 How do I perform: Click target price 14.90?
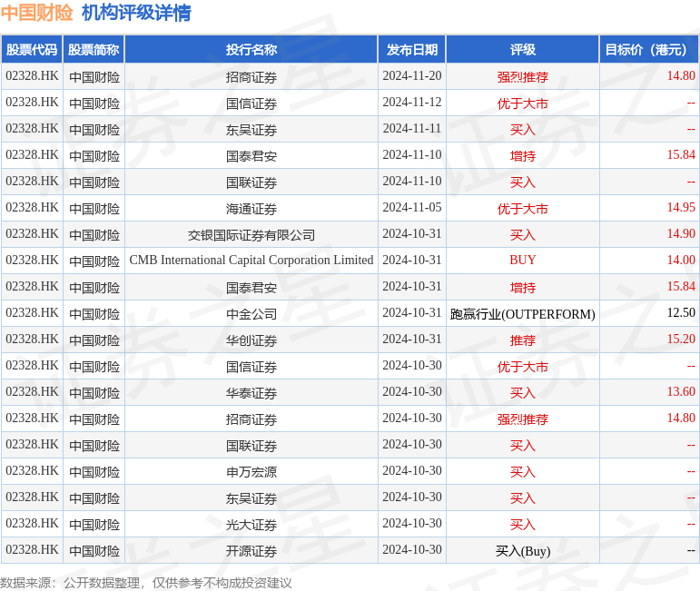point(681,234)
